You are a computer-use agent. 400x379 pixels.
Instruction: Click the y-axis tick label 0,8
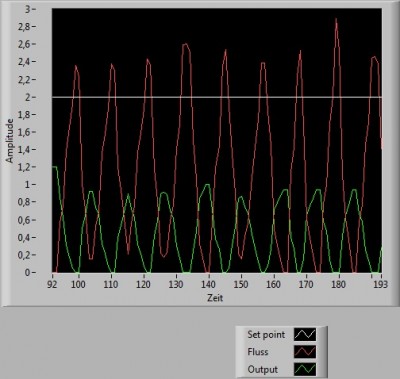(24, 202)
